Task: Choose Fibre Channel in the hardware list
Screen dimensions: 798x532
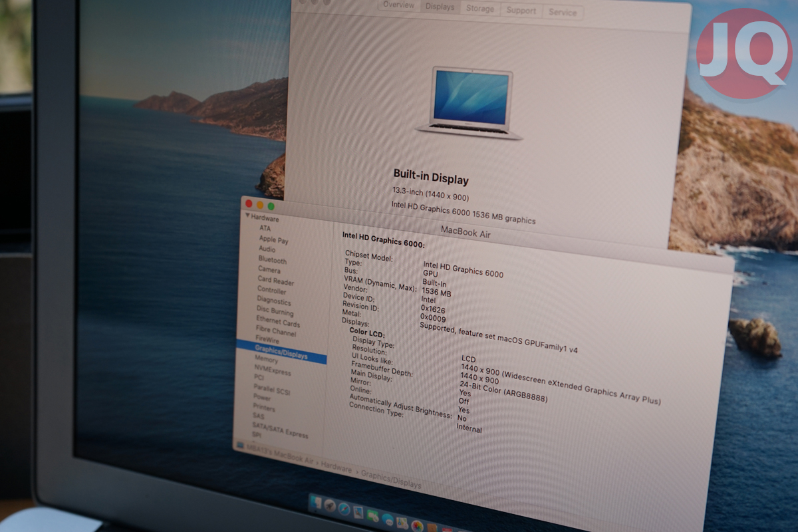Action: 277,332
